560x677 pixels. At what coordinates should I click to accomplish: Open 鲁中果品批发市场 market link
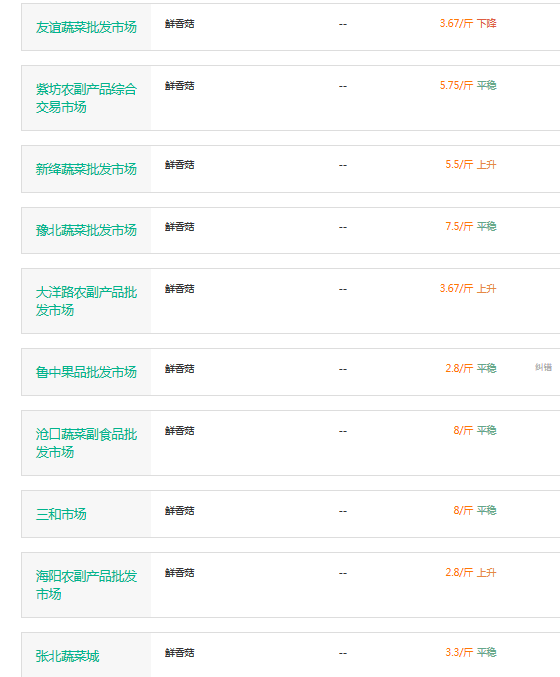click(x=86, y=372)
